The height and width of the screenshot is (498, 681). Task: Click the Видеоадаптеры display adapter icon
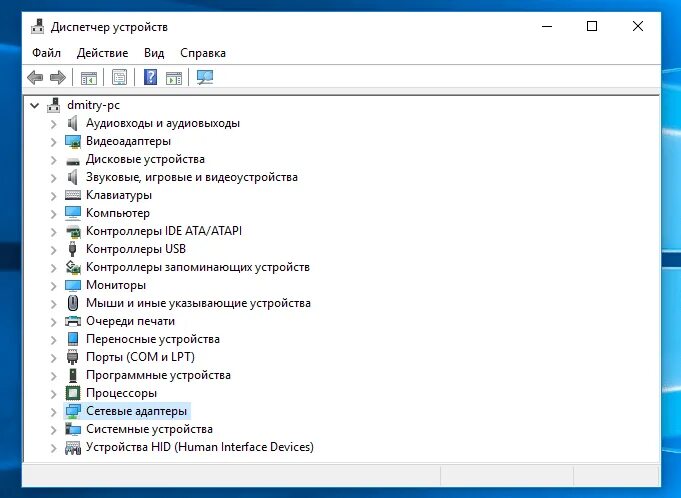(73, 141)
